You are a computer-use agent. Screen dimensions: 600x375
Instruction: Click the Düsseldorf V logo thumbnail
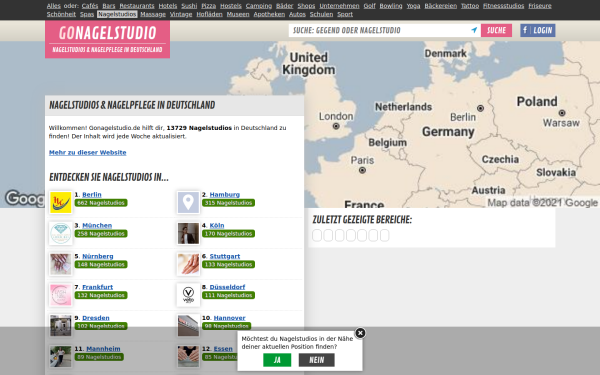coord(188,295)
